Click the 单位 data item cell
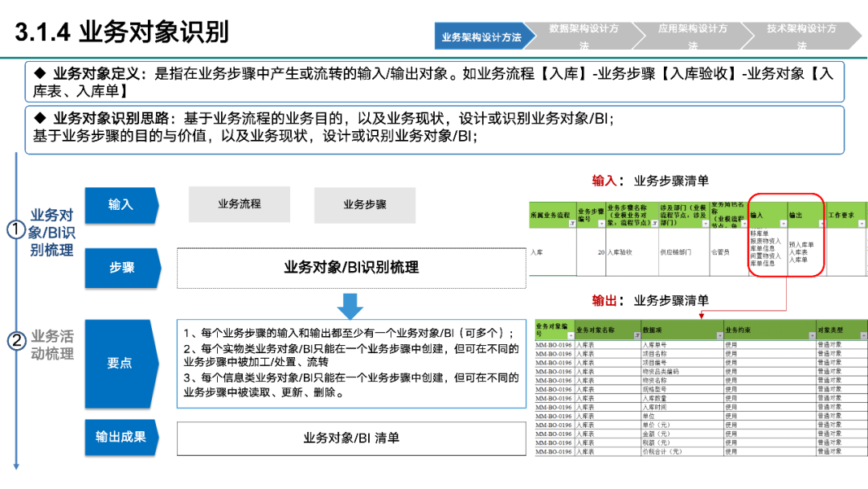The image size is (868, 489). (682, 416)
